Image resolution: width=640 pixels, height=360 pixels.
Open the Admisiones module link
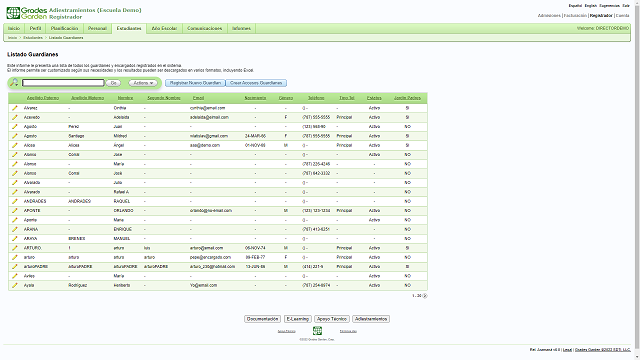(x=549, y=16)
